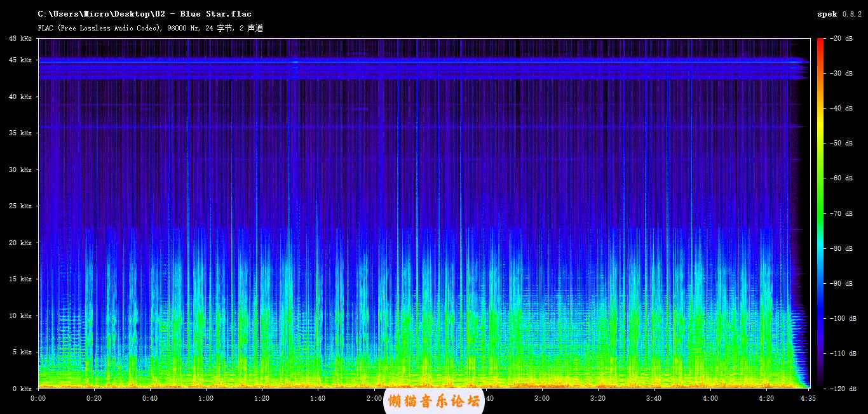This screenshot has width=868, height=414.
Task: Click inside the spectrogram plot area
Action: (x=424, y=213)
